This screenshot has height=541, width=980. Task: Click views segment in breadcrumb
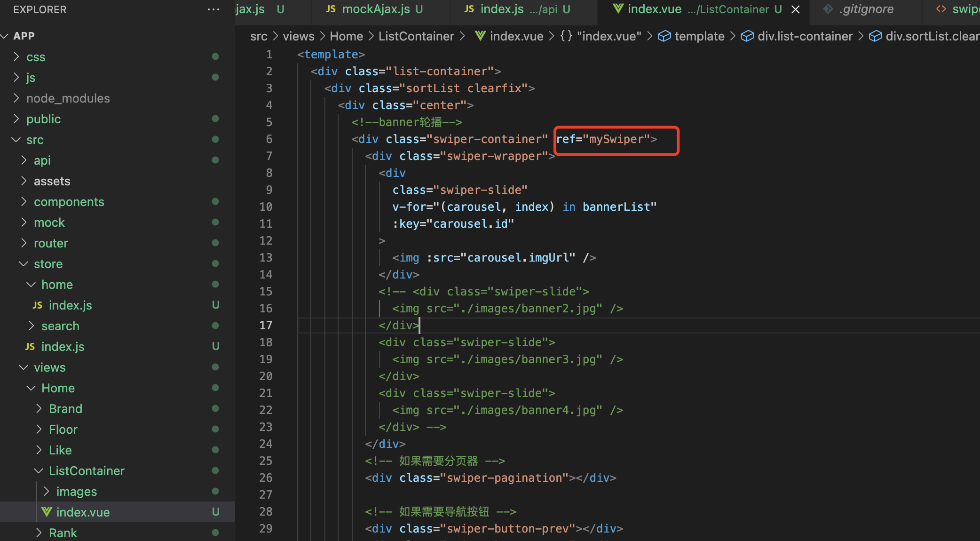click(298, 36)
